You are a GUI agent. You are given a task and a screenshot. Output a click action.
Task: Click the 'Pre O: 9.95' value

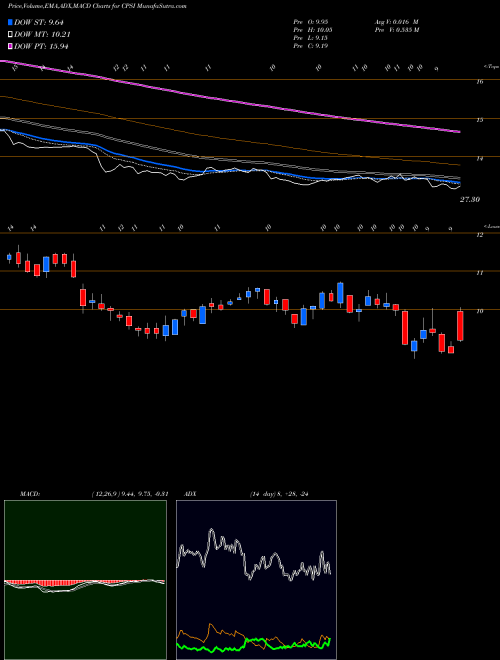[x=313, y=22]
